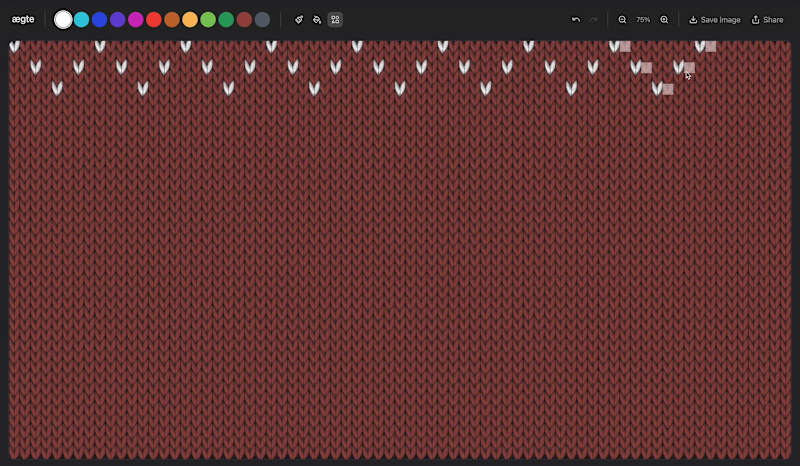Select the brush paint tool
This screenshot has width=800, height=466.
point(299,19)
